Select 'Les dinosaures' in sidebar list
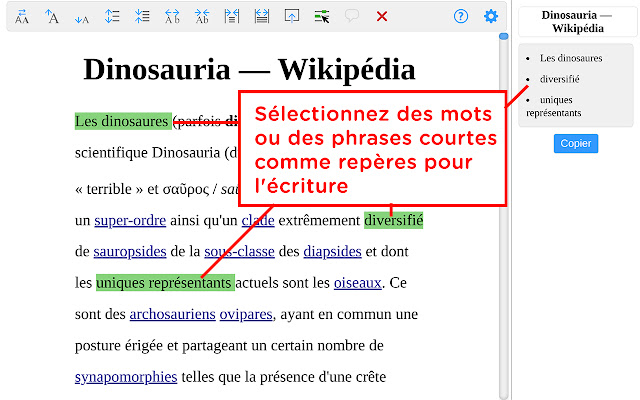The height and width of the screenshot is (400, 640). point(571,58)
